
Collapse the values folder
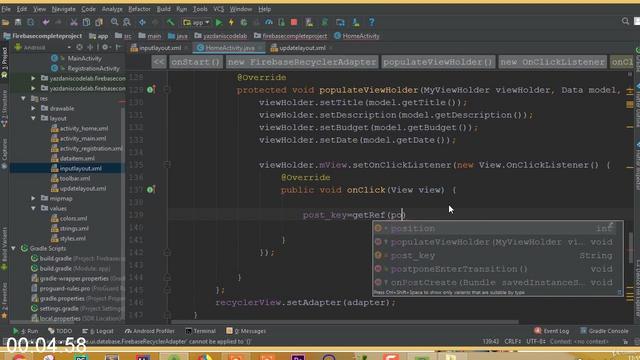click(33, 209)
